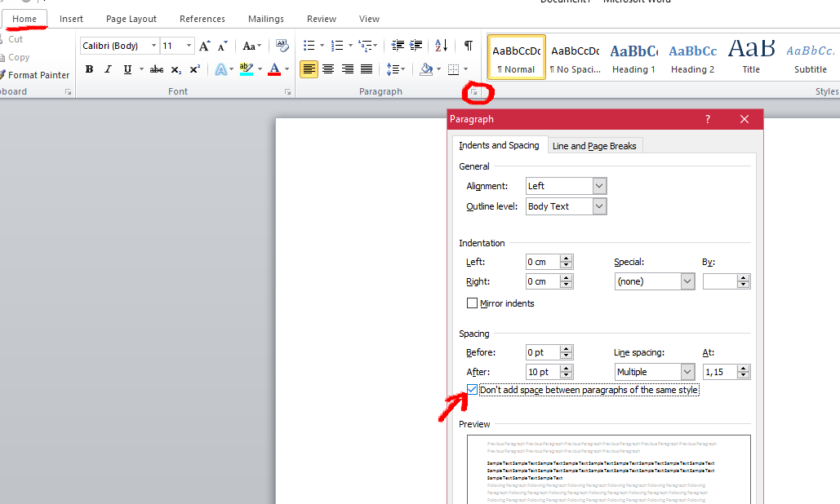Insert numbered list
Screen dimensions: 840x504
coord(337,46)
